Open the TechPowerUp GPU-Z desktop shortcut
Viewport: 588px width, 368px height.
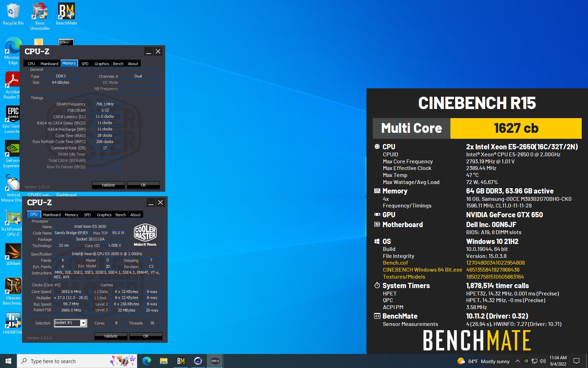(x=12, y=223)
